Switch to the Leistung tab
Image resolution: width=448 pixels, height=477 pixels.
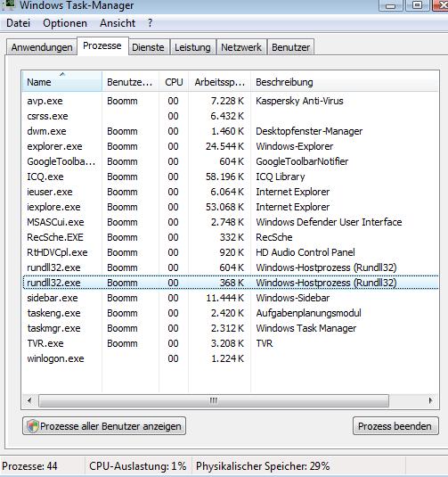(192, 47)
